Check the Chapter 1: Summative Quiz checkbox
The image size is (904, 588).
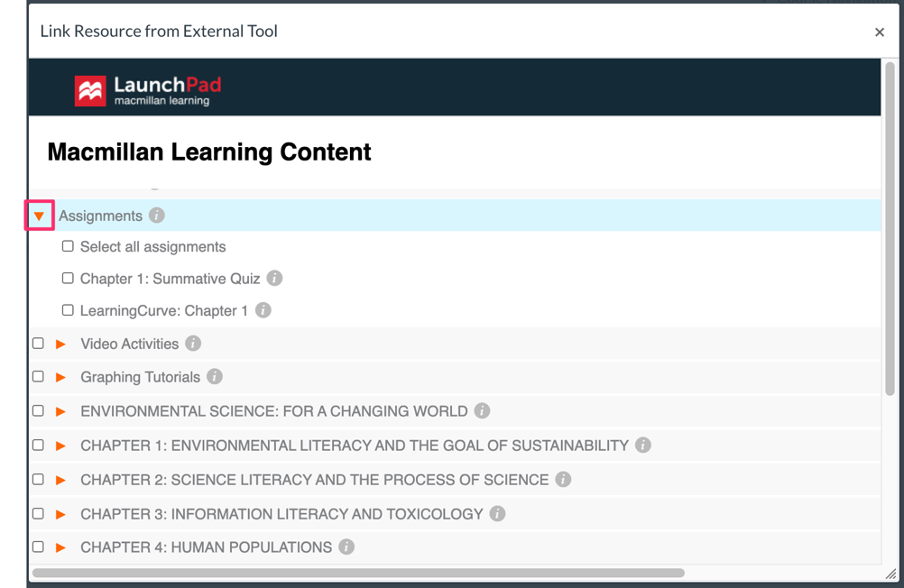pos(68,278)
